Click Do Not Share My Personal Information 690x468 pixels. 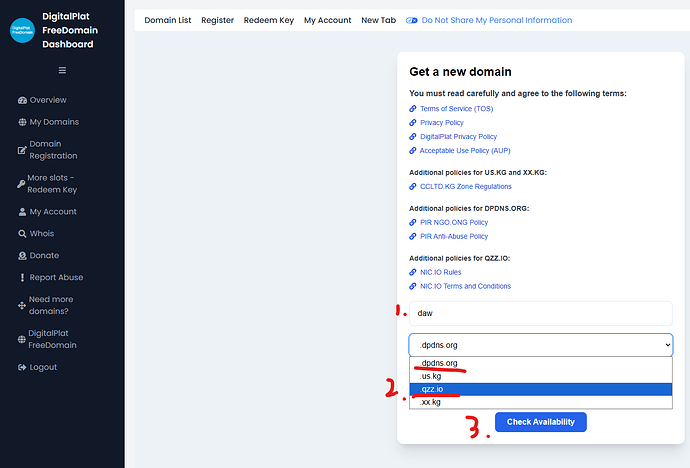pos(497,20)
